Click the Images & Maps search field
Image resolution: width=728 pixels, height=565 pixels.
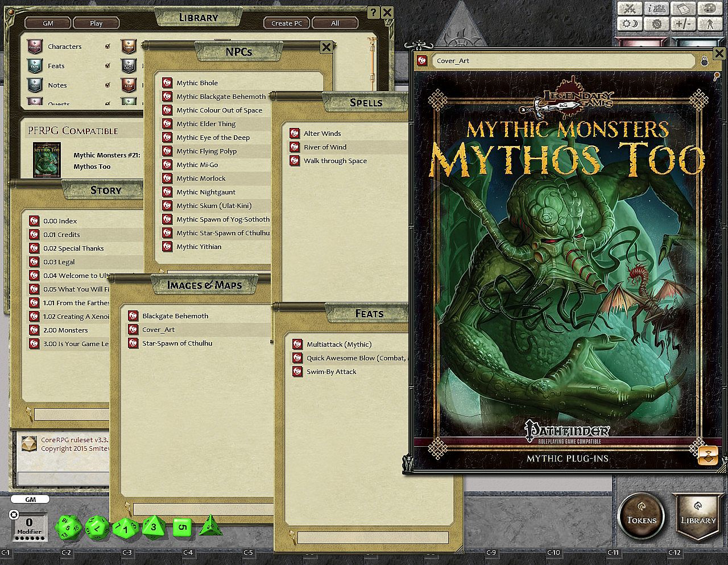point(203,509)
